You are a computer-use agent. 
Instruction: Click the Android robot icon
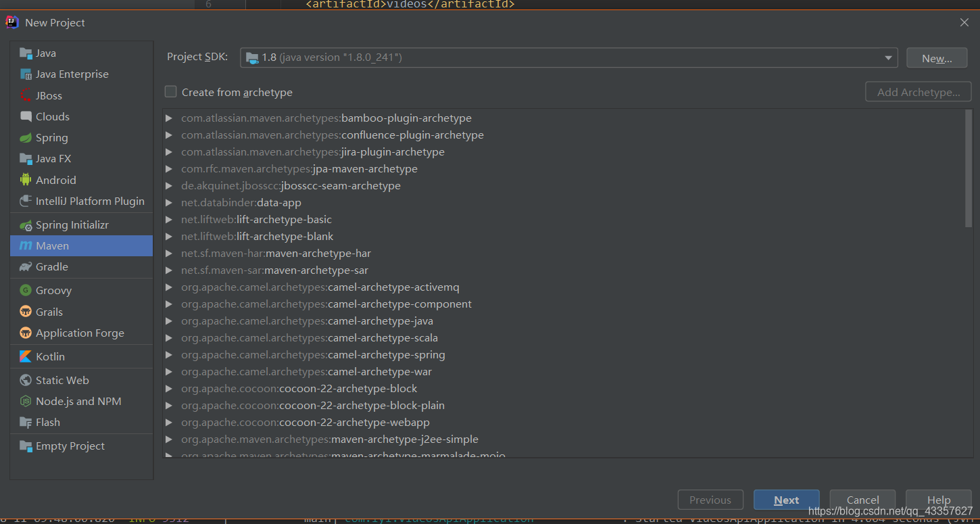pyautogui.click(x=26, y=180)
